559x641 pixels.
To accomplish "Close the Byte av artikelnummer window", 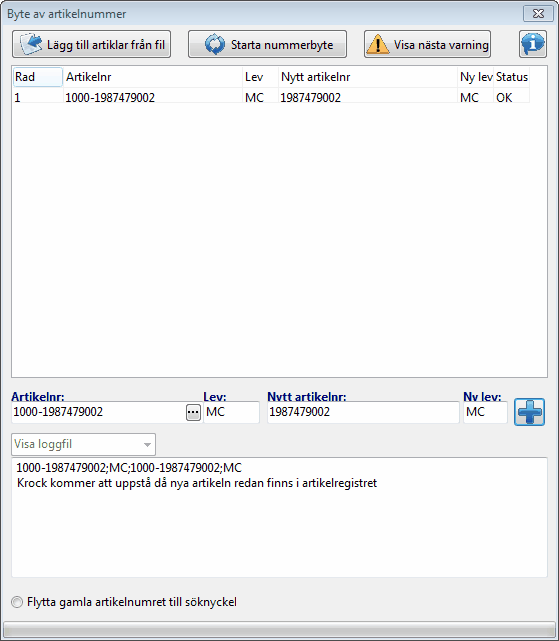I will 538,13.
